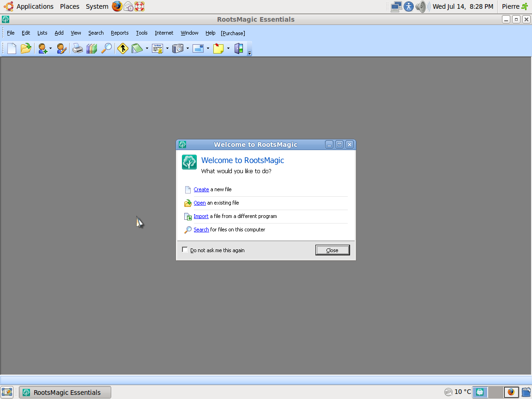Click the printer icon in toolbar

(x=78, y=48)
